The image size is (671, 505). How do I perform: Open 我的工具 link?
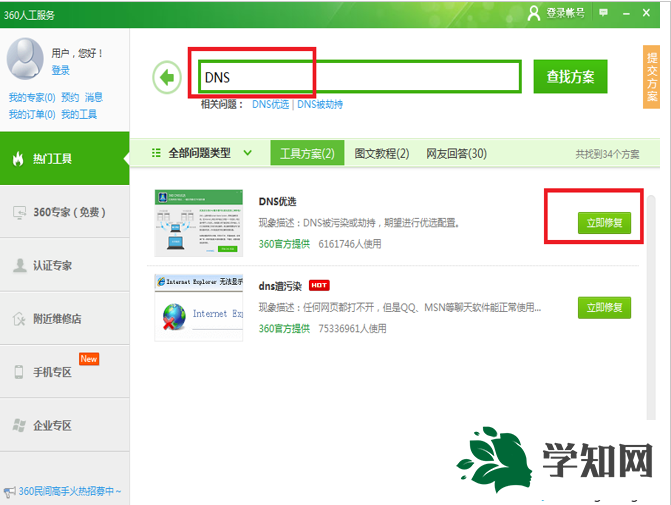[79, 114]
